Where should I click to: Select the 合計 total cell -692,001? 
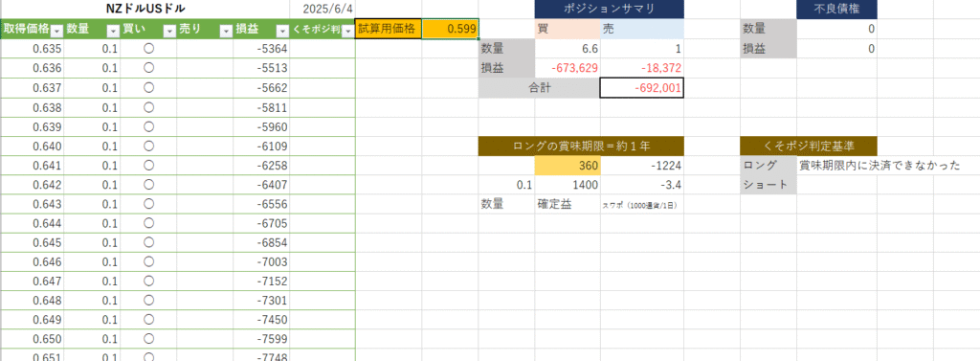pyautogui.click(x=642, y=88)
